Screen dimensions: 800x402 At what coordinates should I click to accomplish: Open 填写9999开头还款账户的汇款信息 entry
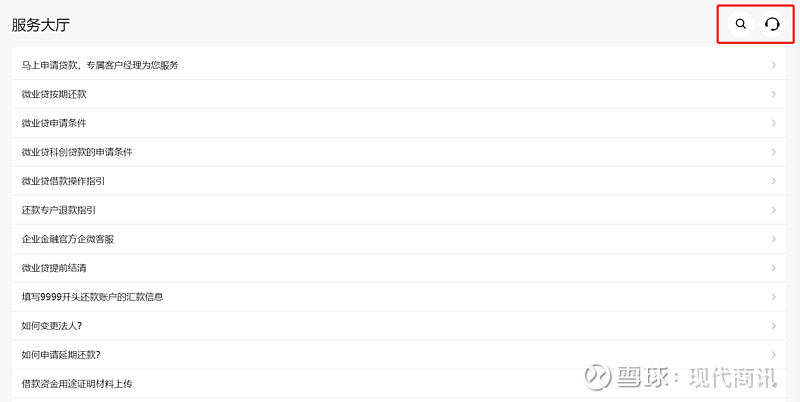[x=398, y=297]
